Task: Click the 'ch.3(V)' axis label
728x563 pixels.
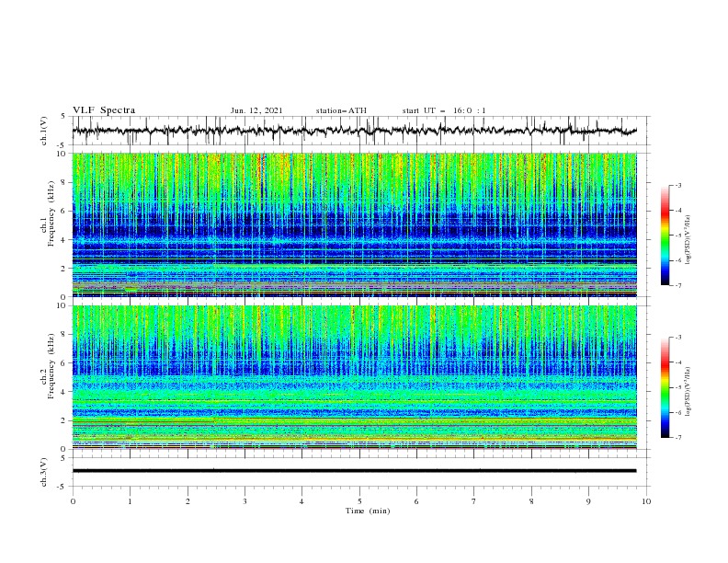Action: (44, 472)
